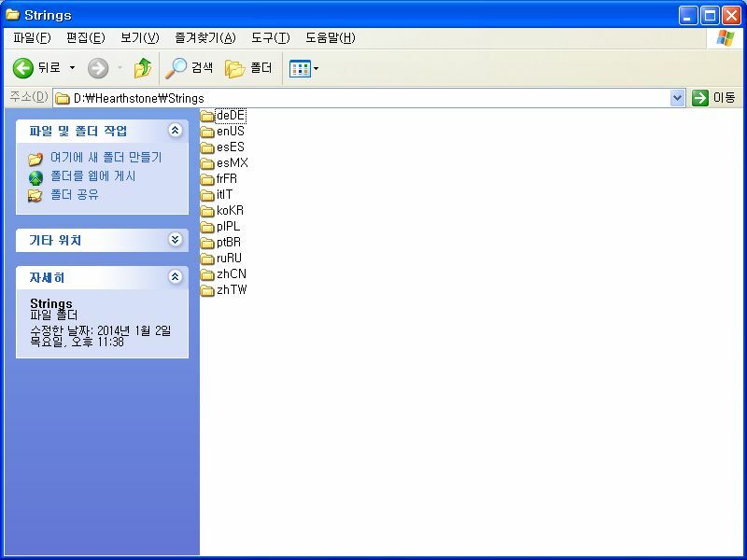Screen dimensions: 747x560
Task: Open the 파일(F) menu
Action: click(x=32, y=37)
